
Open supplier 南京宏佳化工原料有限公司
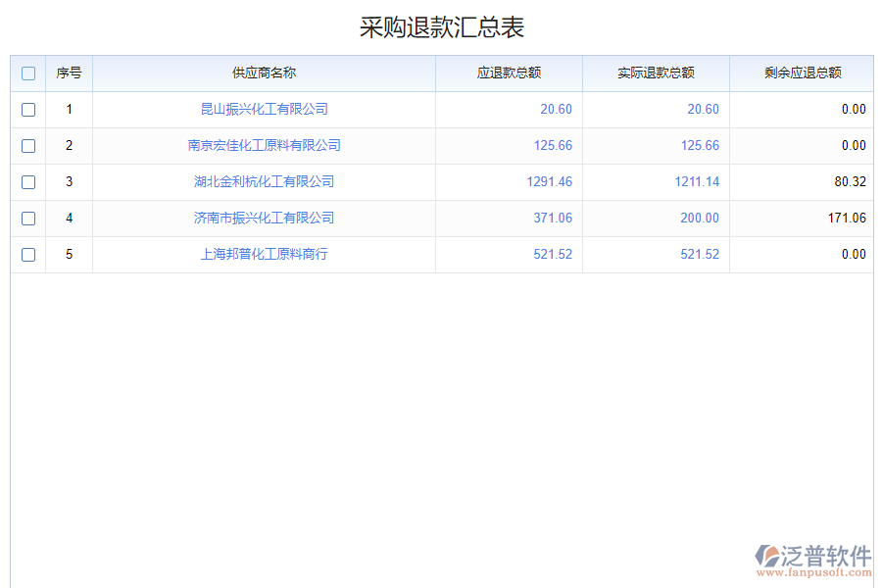coord(263,145)
